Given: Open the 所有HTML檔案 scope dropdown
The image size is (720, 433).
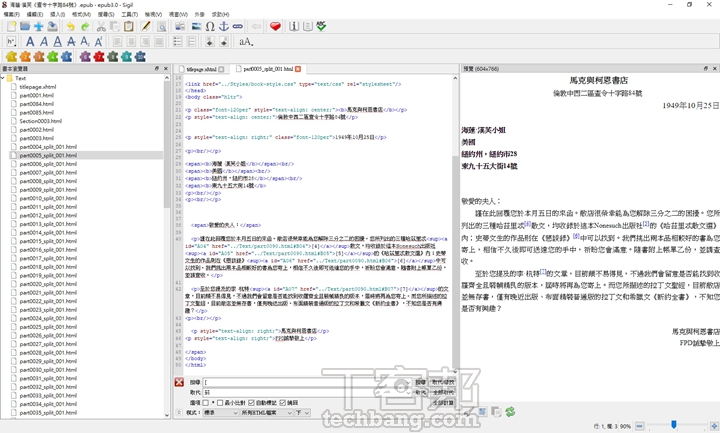Looking at the screenshot, I should click(266, 413).
